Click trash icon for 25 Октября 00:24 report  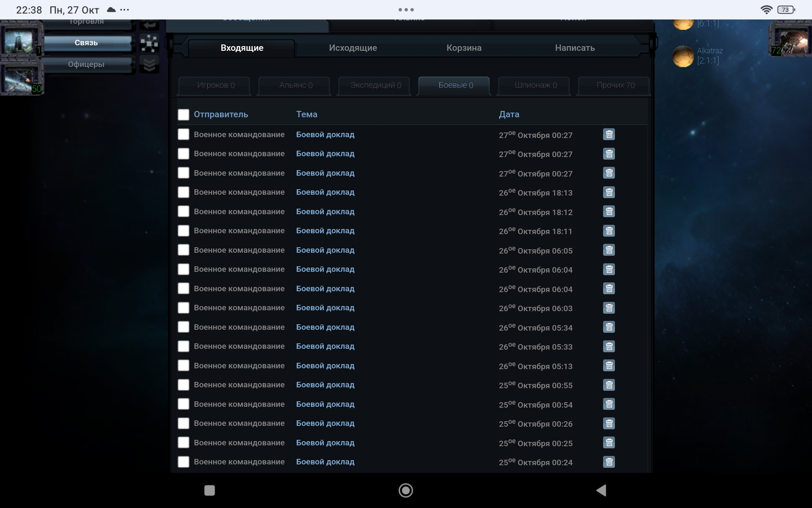pos(609,462)
